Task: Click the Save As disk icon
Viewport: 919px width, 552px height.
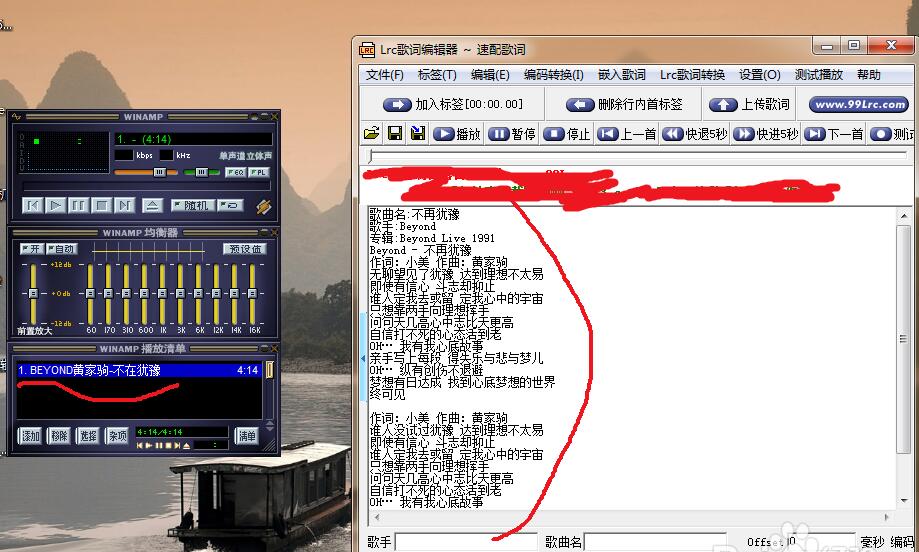Action: 418,134
